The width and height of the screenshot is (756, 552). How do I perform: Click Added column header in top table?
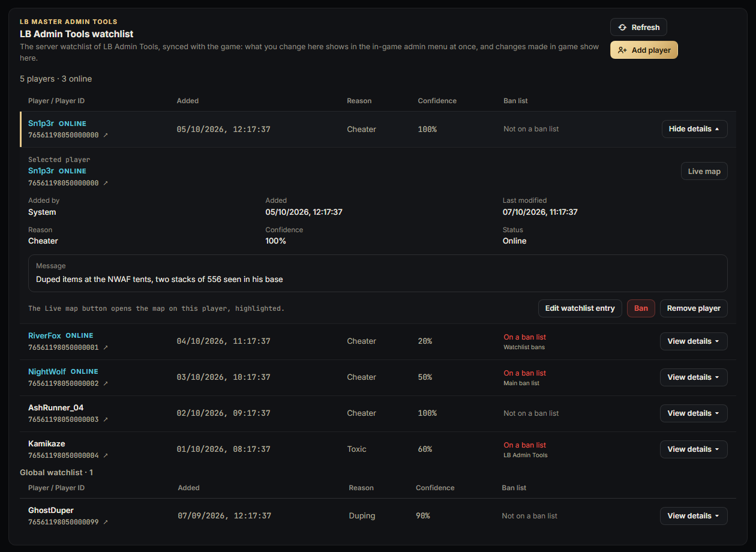coord(188,101)
